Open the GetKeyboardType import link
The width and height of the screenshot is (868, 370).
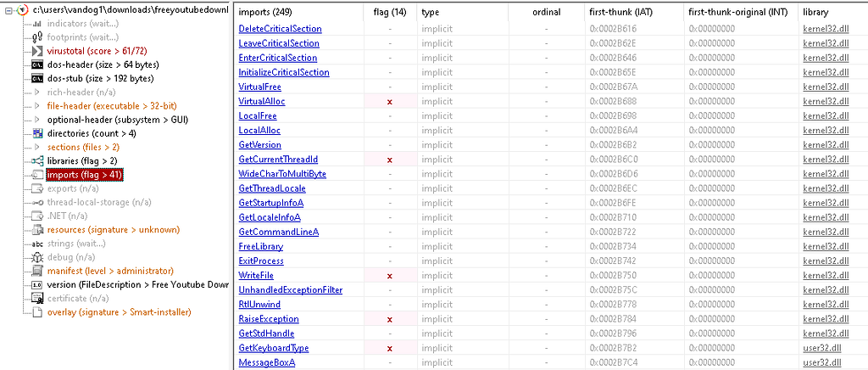click(274, 348)
